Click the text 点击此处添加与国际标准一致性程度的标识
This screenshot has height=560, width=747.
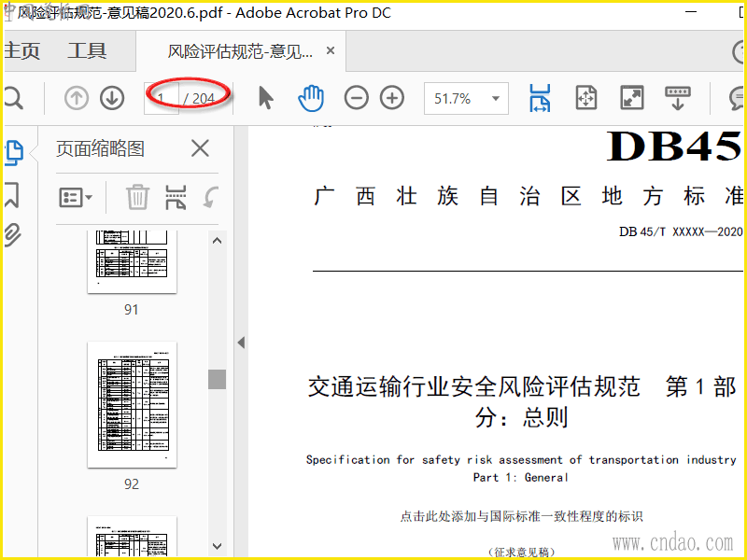click(522, 516)
